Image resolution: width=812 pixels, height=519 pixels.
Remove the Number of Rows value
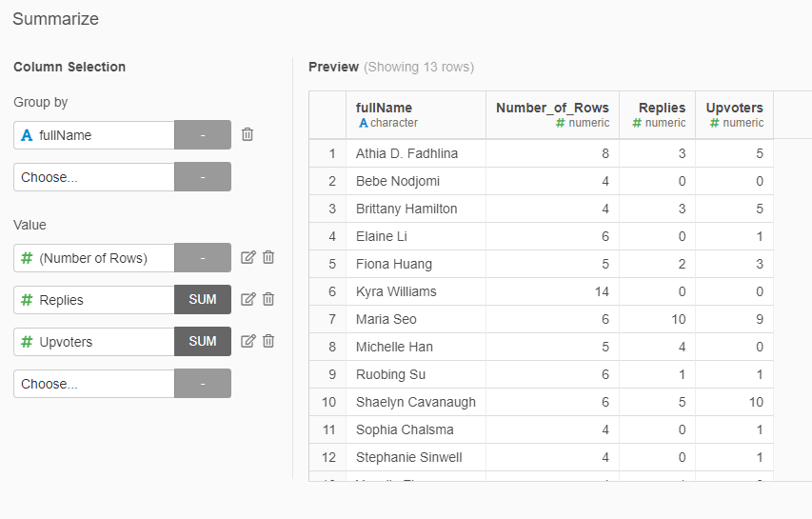268,257
